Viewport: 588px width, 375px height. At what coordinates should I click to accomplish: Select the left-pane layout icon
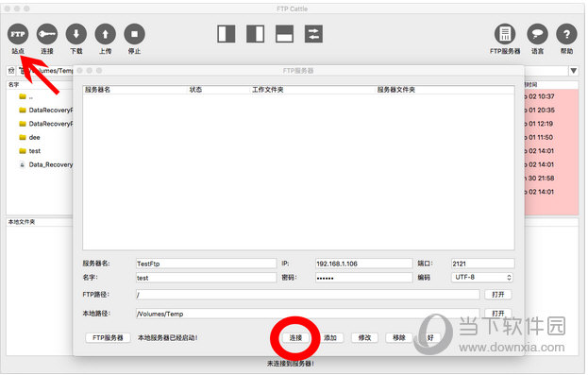(x=227, y=34)
